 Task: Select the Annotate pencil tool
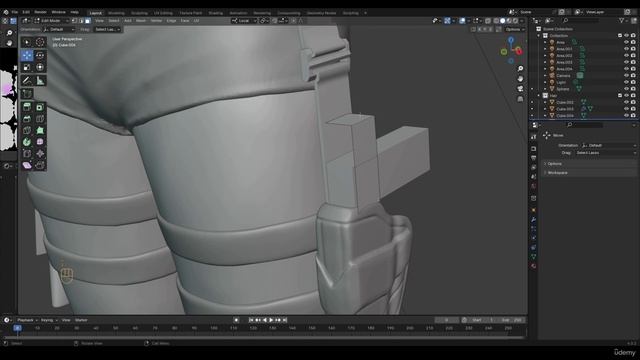(27, 80)
